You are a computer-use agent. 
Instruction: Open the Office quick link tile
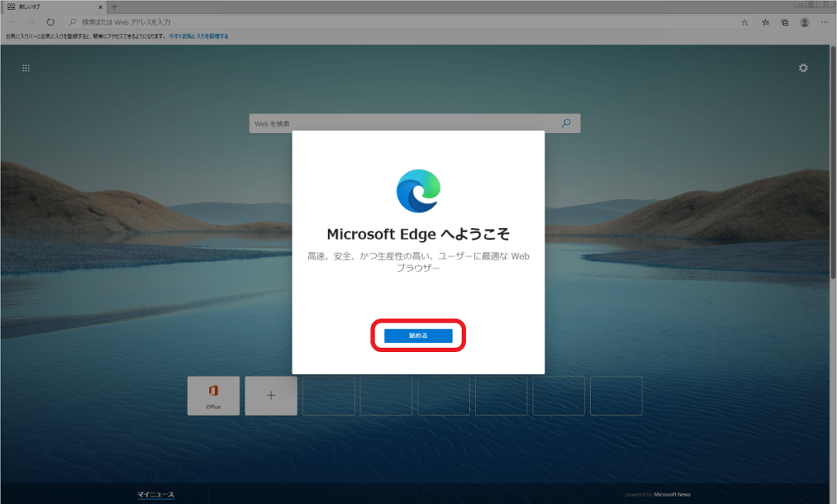[x=213, y=395]
